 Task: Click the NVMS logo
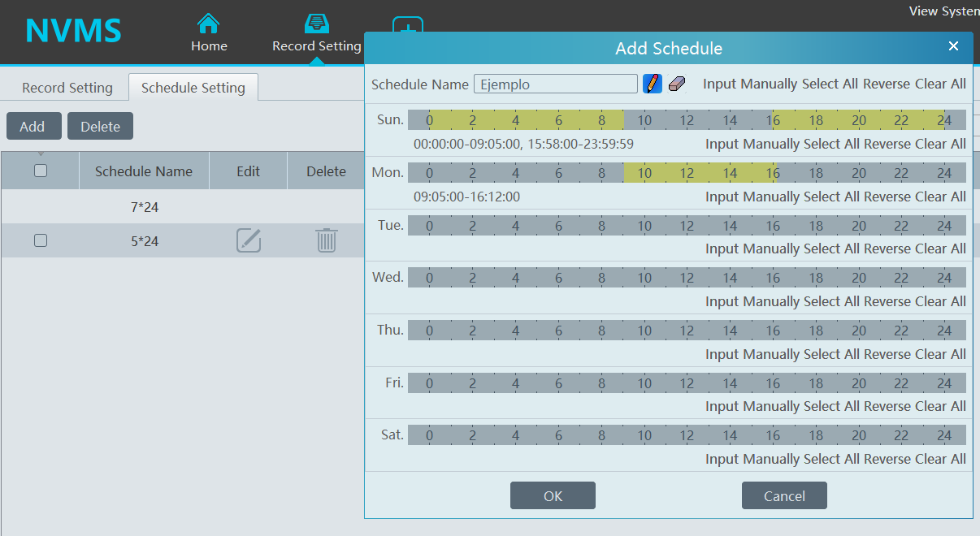[73, 31]
